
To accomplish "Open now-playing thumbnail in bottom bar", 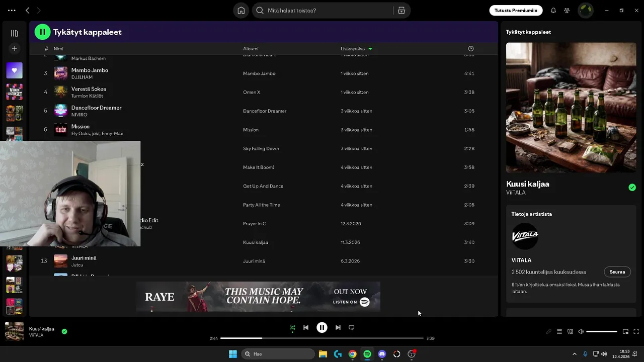I will click(14, 331).
